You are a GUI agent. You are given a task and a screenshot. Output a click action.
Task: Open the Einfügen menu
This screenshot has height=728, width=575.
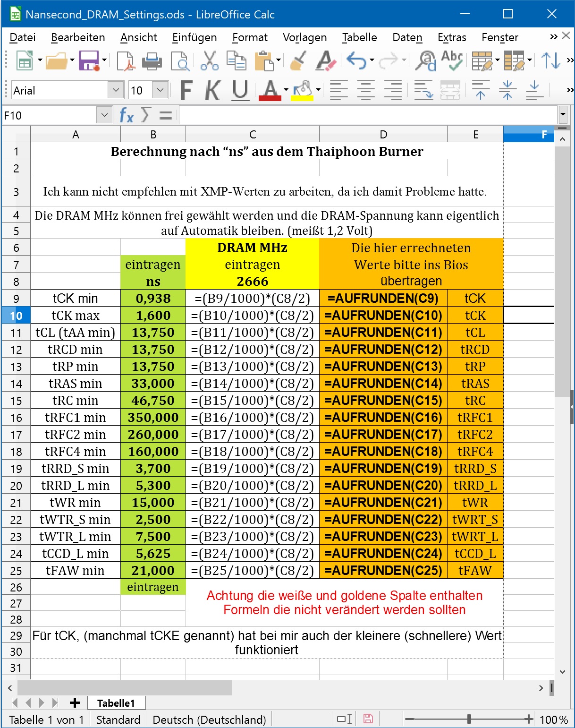coord(194,37)
